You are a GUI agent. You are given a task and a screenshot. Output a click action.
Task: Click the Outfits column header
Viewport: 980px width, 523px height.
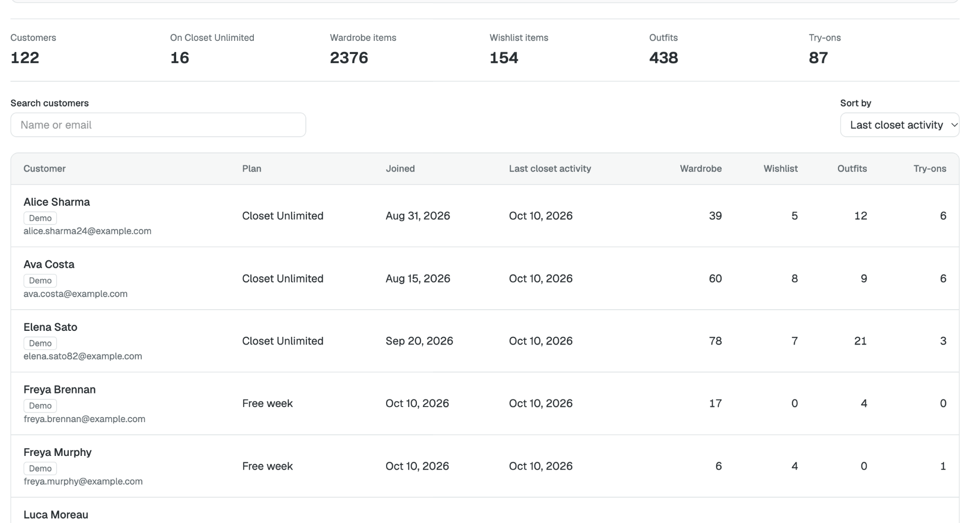[x=852, y=168]
